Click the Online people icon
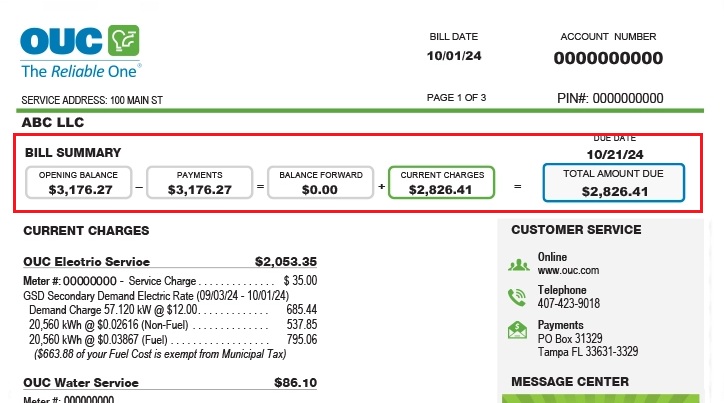Image resolution: width=724 pixels, height=403 pixels. pyautogui.click(x=517, y=265)
